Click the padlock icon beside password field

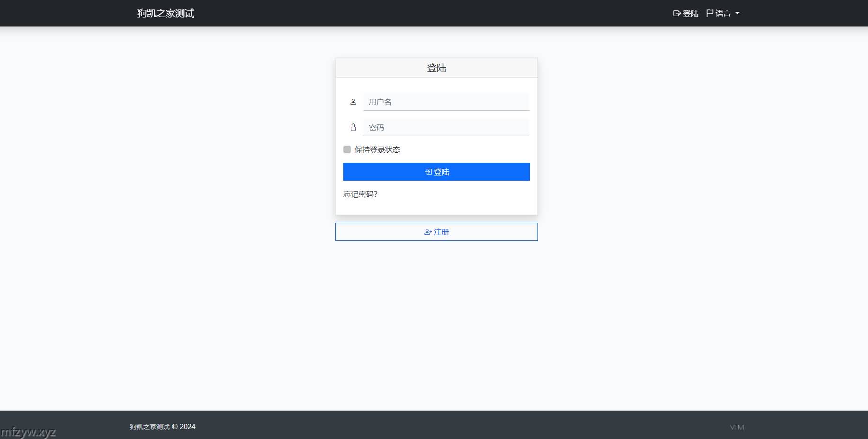[x=353, y=127]
